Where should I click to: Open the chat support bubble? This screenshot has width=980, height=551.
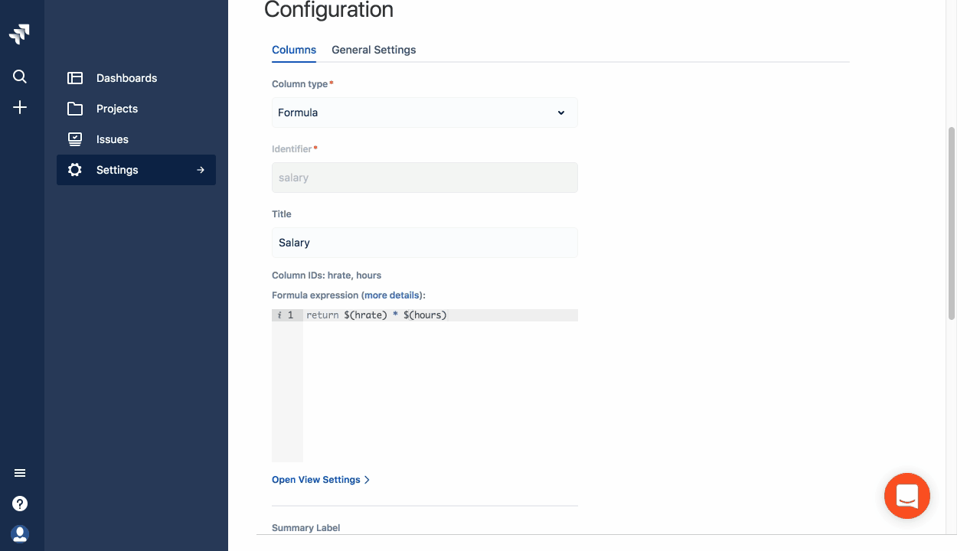pyautogui.click(x=907, y=496)
